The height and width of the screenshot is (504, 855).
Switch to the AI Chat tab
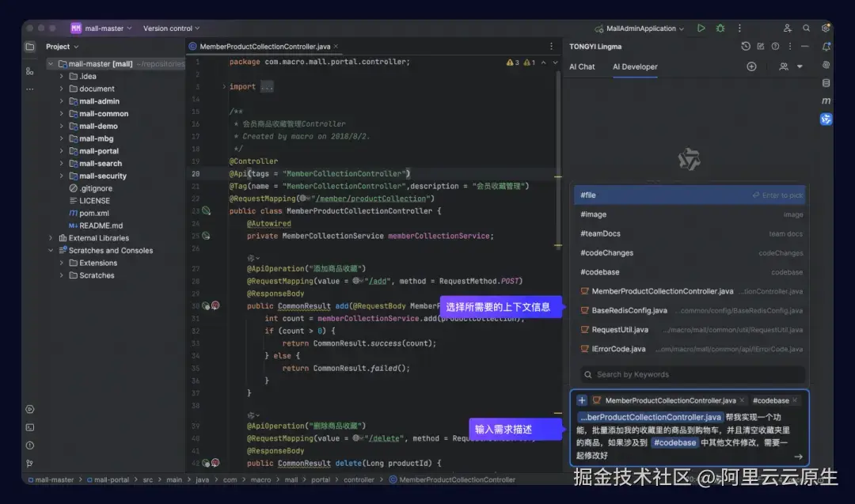coord(582,66)
